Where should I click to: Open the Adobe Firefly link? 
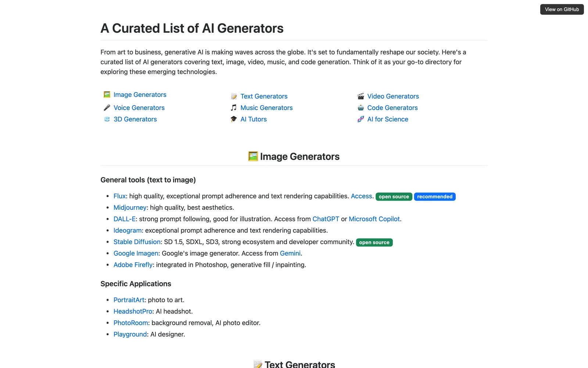pyautogui.click(x=133, y=265)
